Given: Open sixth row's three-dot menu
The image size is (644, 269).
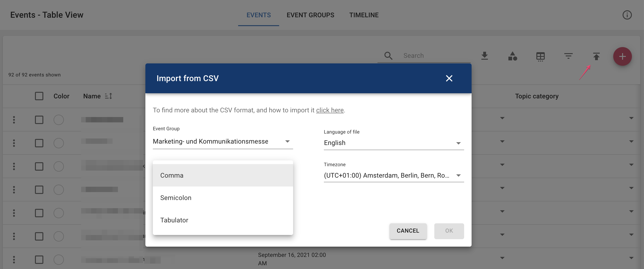Looking at the screenshot, I should pos(14,236).
